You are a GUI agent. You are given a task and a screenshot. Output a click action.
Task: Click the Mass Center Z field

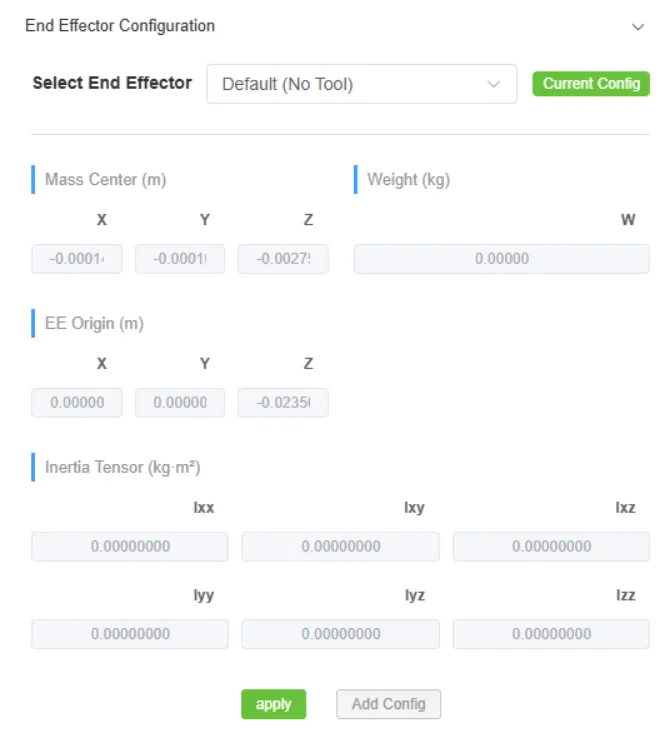[x=283, y=259]
